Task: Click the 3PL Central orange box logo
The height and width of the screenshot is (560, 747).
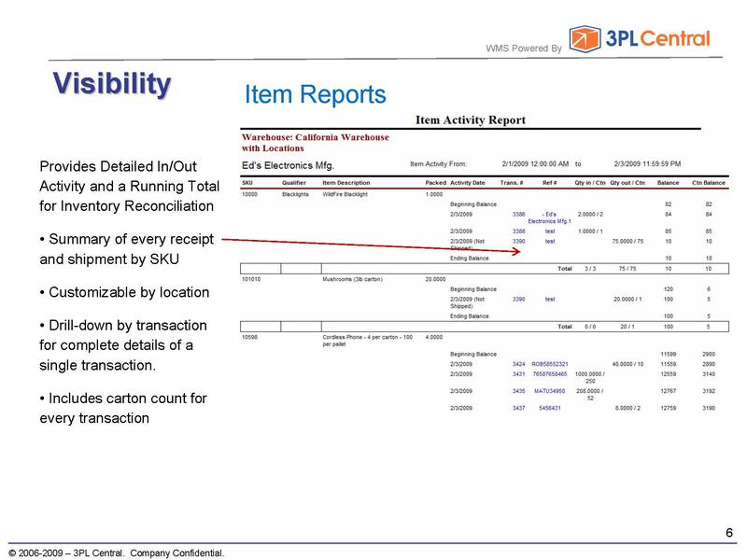Action: [585, 39]
